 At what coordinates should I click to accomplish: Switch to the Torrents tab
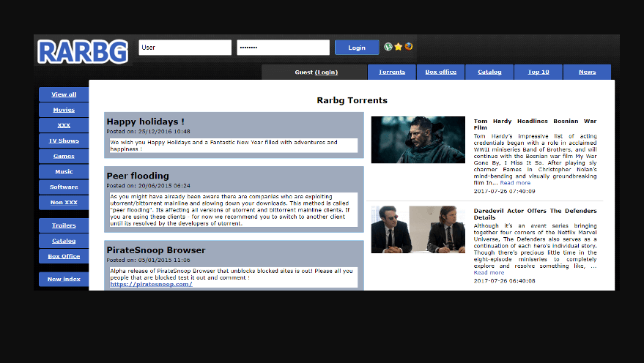pyautogui.click(x=392, y=72)
